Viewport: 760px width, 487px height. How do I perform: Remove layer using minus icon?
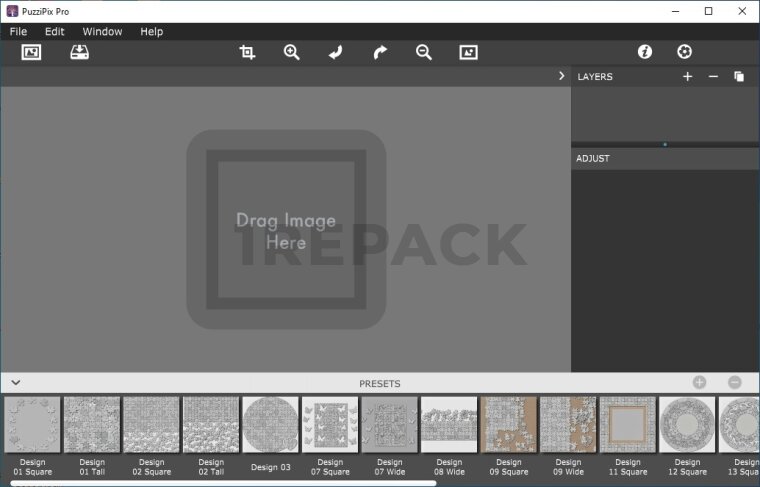(713, 77)
